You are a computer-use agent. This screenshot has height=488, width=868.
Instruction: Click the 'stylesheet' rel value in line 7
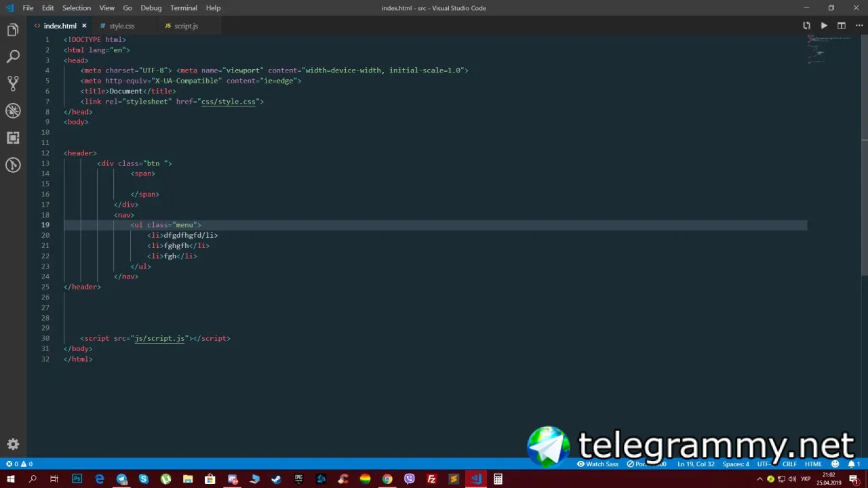148,102
